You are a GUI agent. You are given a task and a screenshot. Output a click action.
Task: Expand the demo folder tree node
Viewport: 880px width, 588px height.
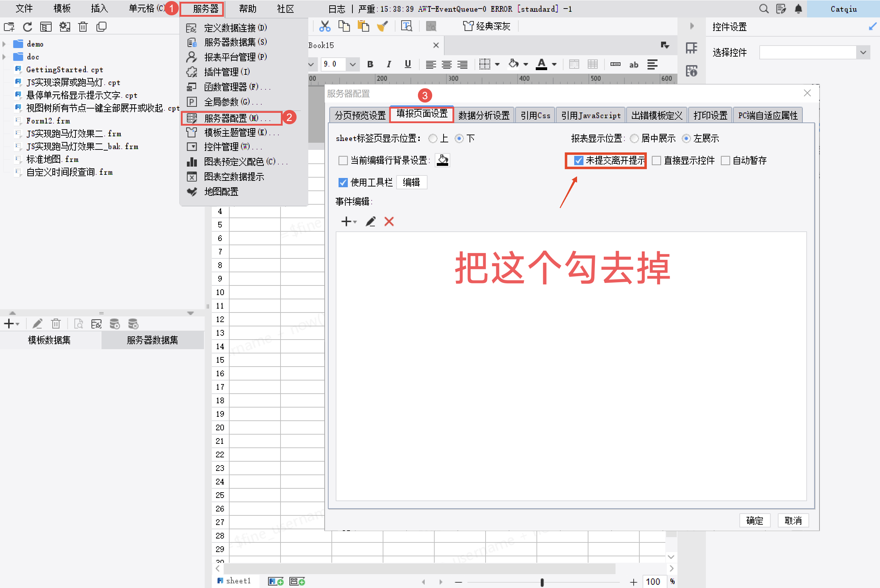4,44
